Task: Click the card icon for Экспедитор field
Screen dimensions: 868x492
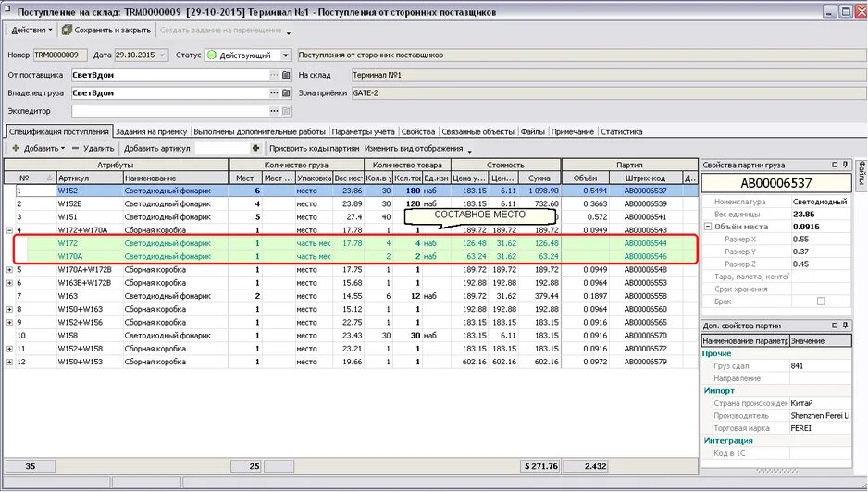Action: [x=286, y=111]
